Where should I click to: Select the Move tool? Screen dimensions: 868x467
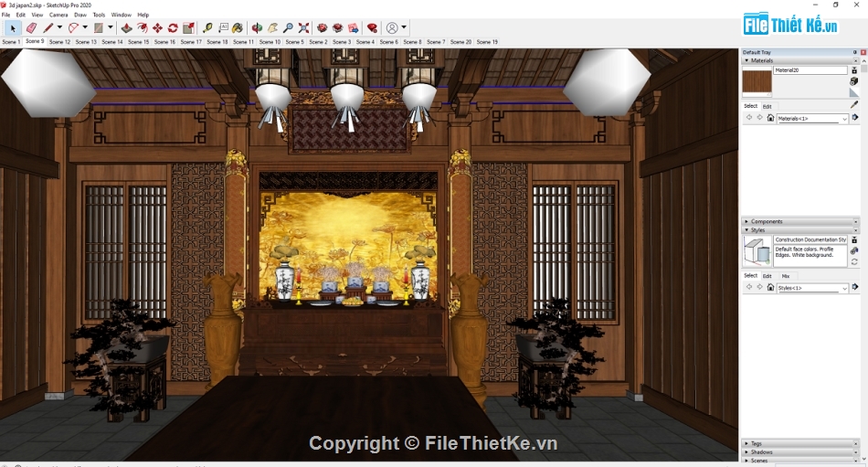click(x=158, y=27)
